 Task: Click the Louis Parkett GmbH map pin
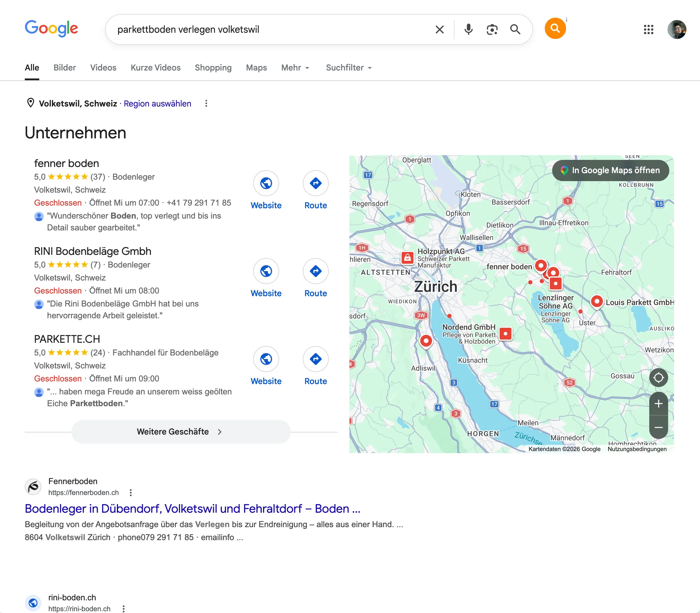point(597,302)
